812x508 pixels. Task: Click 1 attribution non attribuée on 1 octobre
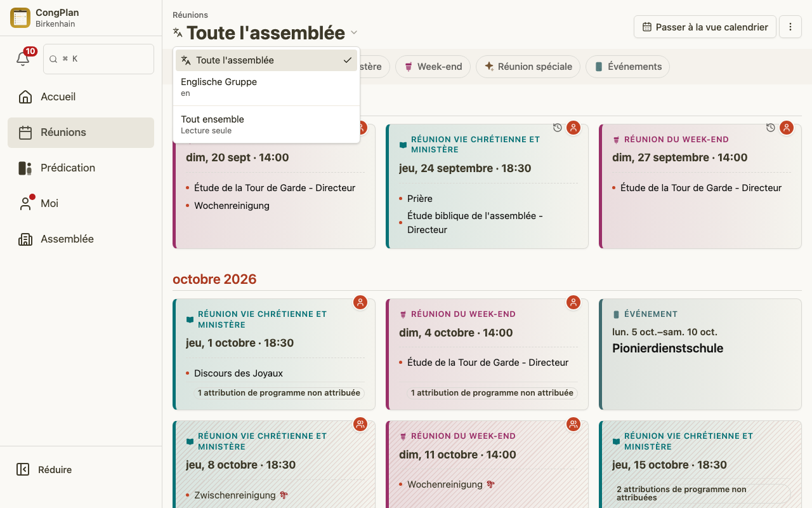click(279, 393)
